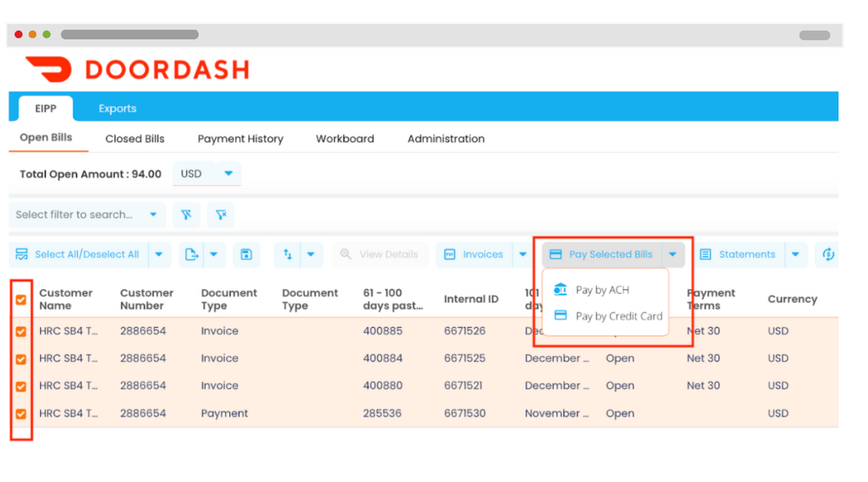
Task: Uncheck the row with Internal ID 6671525
Action: (x=21, y=359)
